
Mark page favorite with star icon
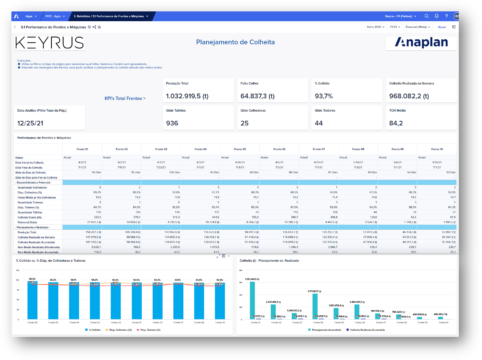point(99,27)
